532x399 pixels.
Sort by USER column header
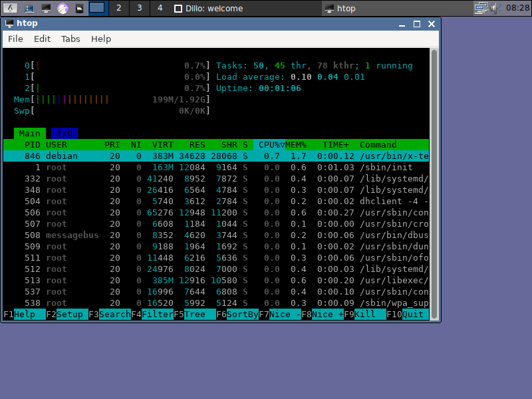[x=57, y=145]
